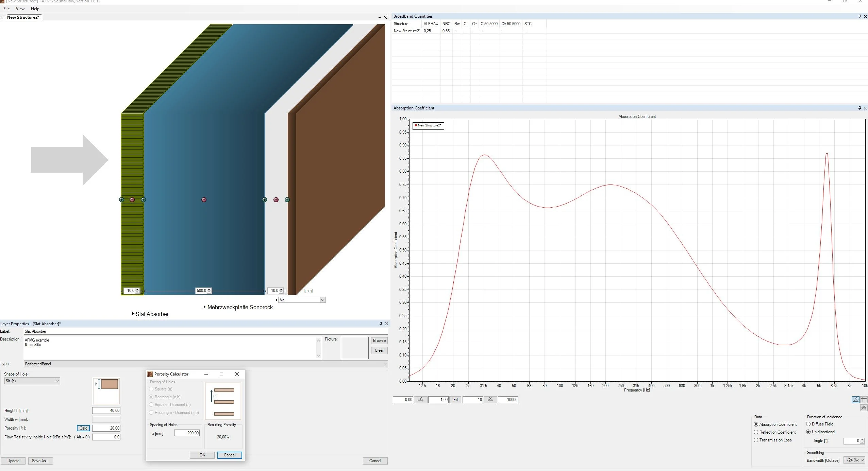868x471 pixels.
Task: Click the Description box scrollbar
Action: (318, 348)
